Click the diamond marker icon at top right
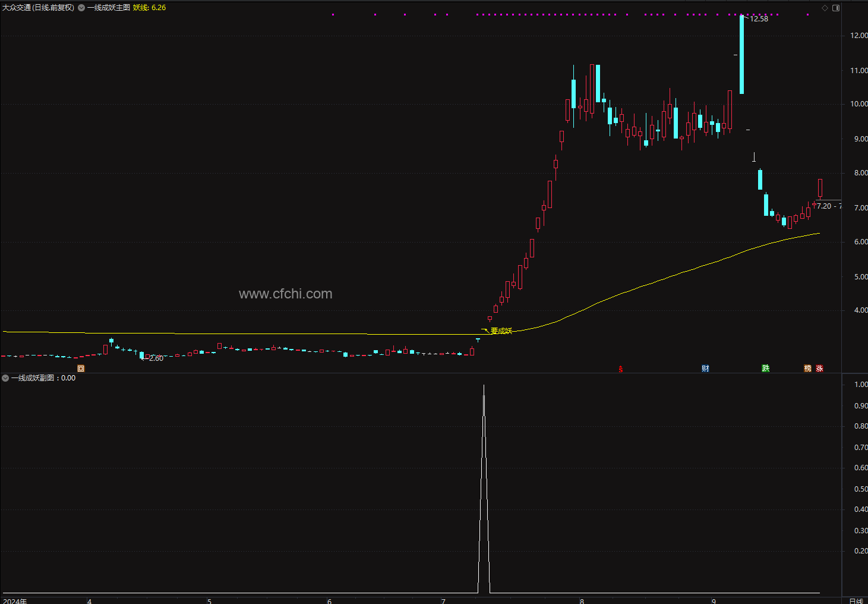 click(825, 8)
